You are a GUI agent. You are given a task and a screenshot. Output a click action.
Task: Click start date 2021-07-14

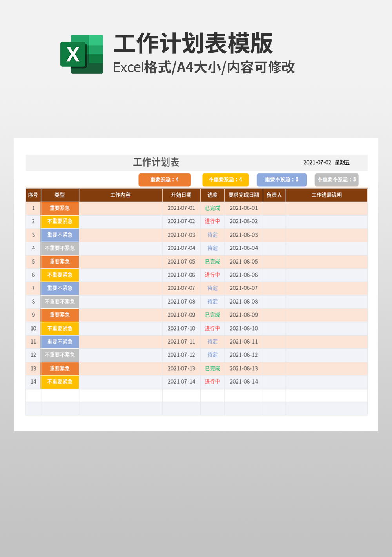tap(181, 382)
